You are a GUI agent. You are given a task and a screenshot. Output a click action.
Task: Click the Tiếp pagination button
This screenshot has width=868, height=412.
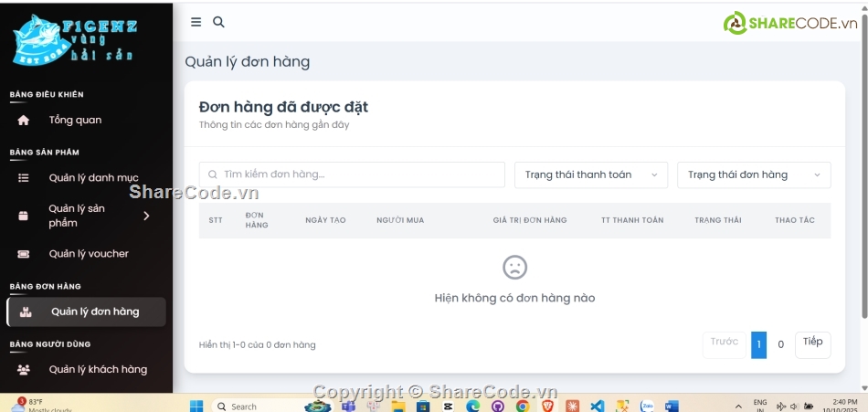pos(812,343)
